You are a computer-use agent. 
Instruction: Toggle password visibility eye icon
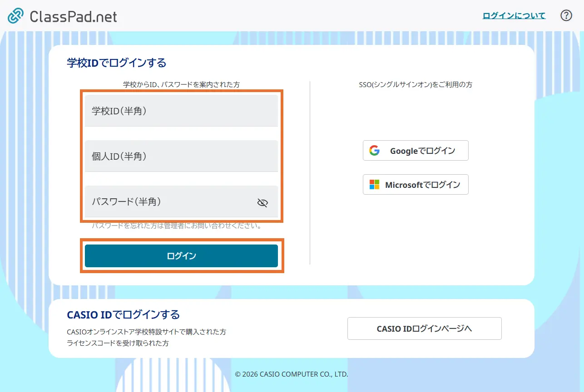point(262,202)
